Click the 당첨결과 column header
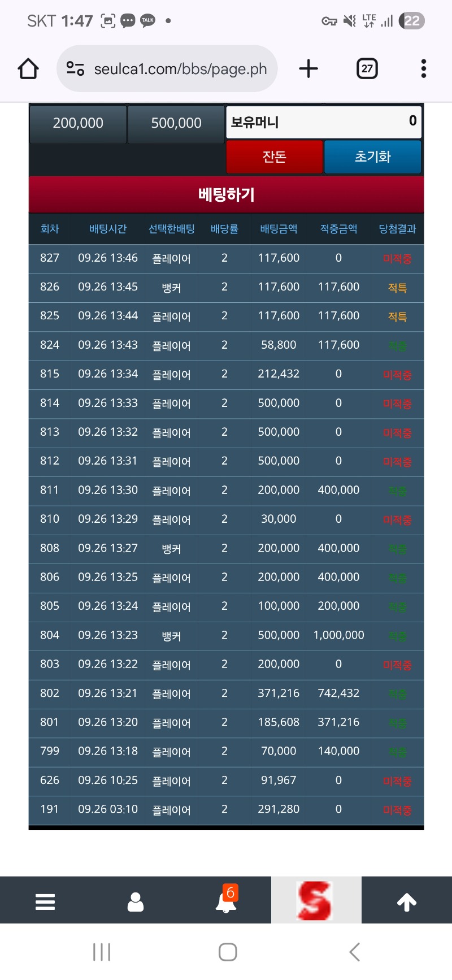 coord(397,229)
